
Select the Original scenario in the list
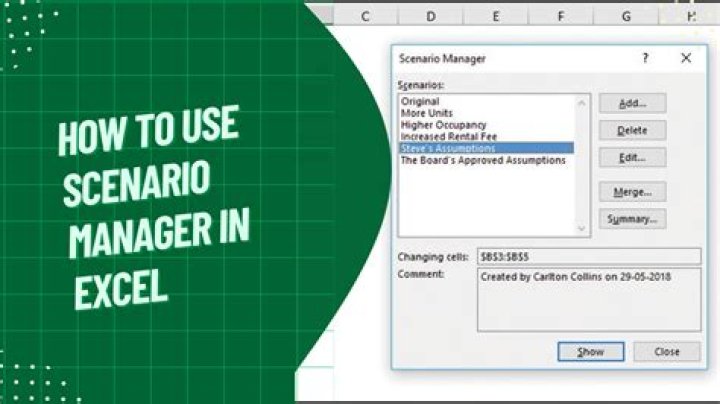pyautogui.click(x=419, y=102)
